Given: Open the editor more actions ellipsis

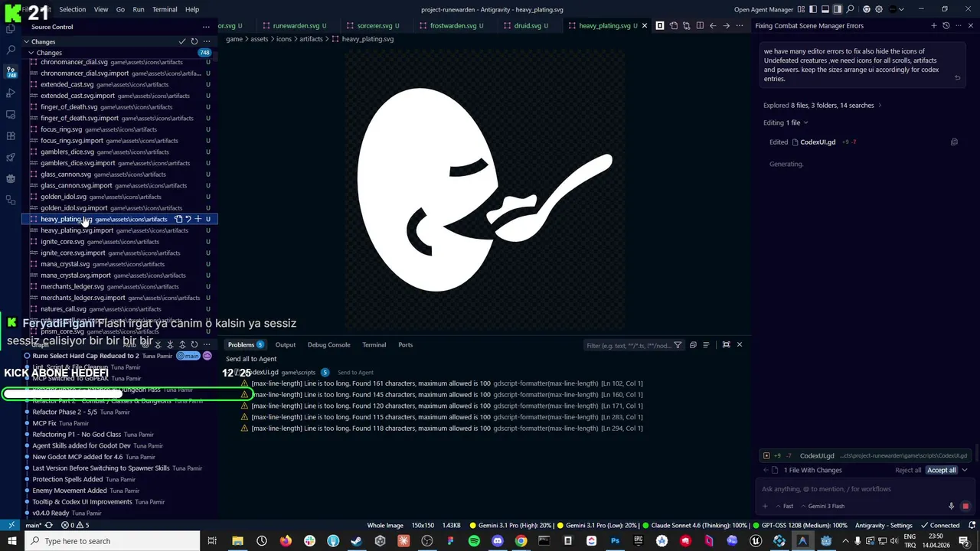Looking at the screenshot, I should click(x=739, y=25).
